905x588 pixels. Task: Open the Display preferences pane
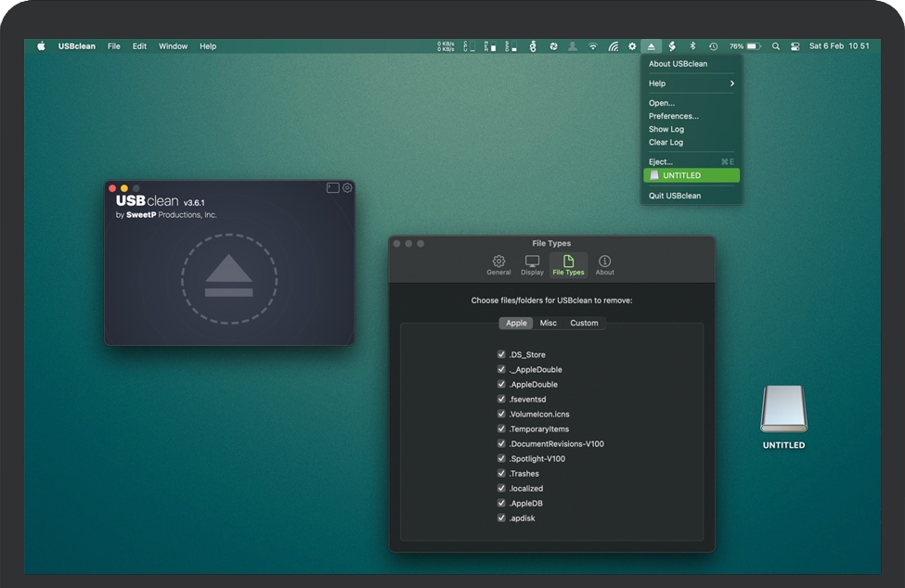click(x=532, y=265)
